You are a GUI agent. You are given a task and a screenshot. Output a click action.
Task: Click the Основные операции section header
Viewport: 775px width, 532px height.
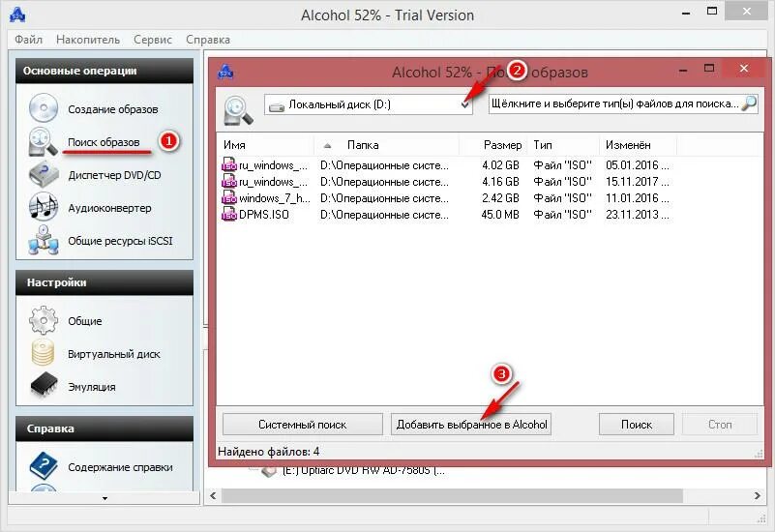(x=104, y=71)
